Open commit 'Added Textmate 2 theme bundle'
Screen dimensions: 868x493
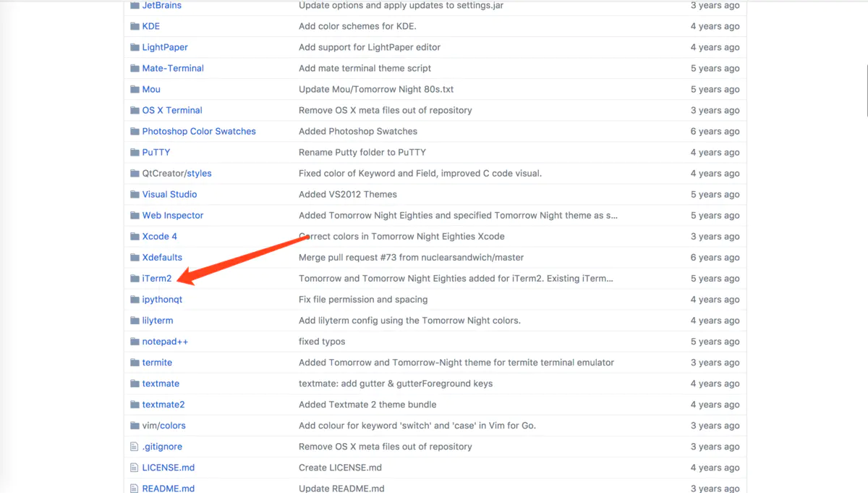click(x=367, y=404)
